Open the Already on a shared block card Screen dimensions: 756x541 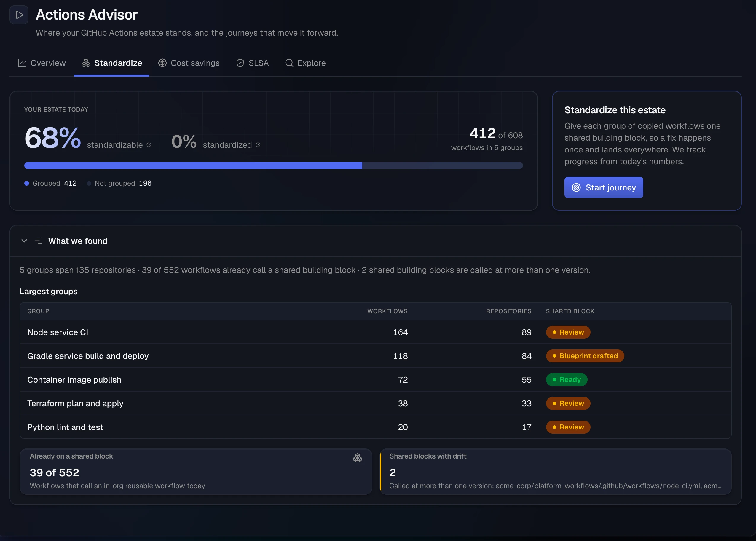point(196,472)
